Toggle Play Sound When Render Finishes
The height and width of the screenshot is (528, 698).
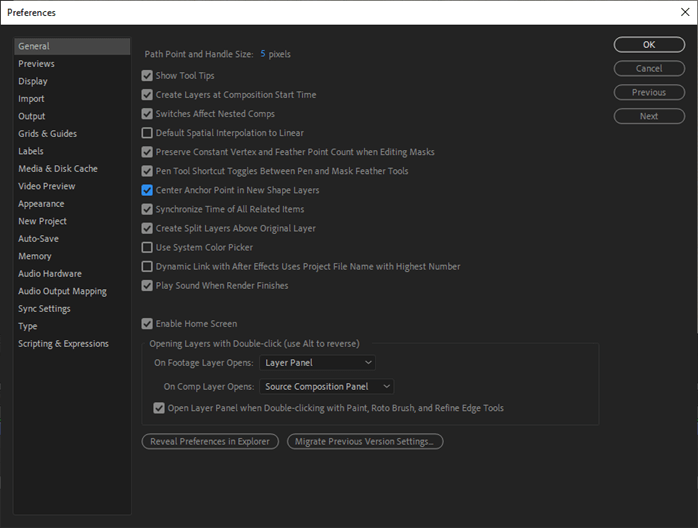148,285
